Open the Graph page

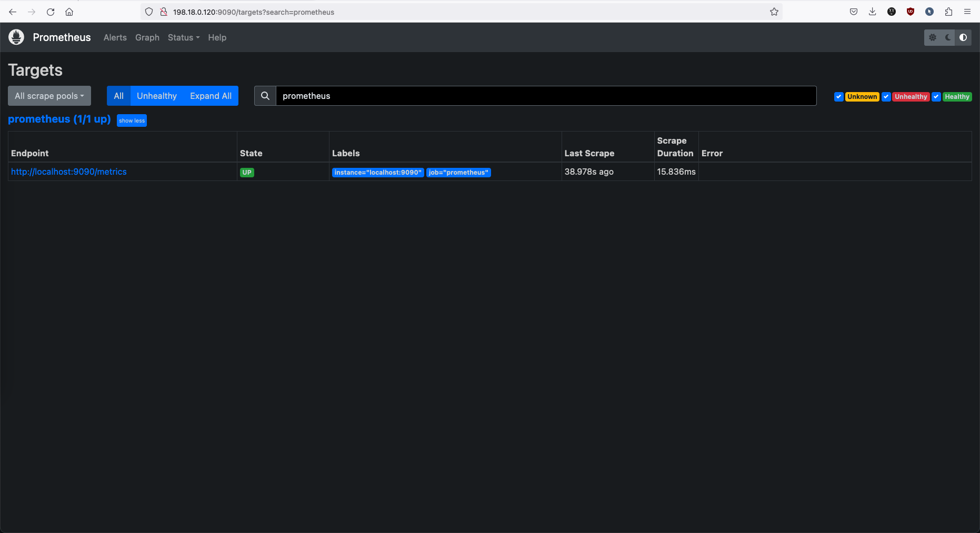point(147,37)
